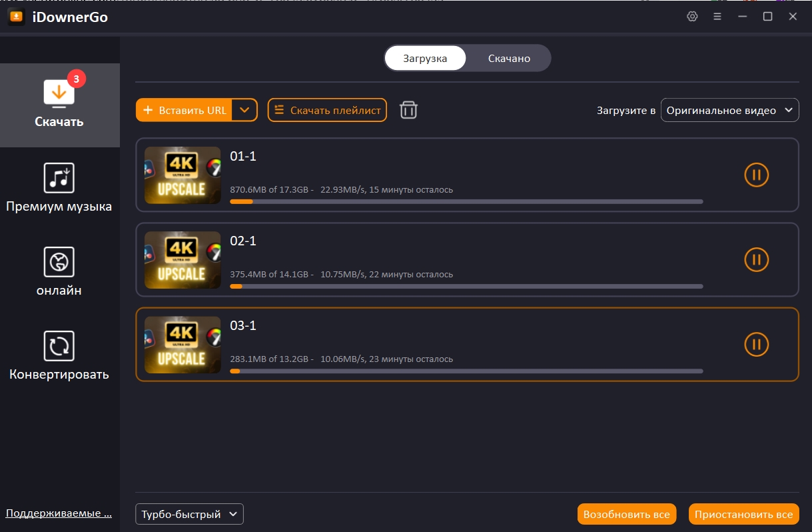Open the Оригинальное видео format dropdown
812x532 pixels.
(x=729, y=110)
